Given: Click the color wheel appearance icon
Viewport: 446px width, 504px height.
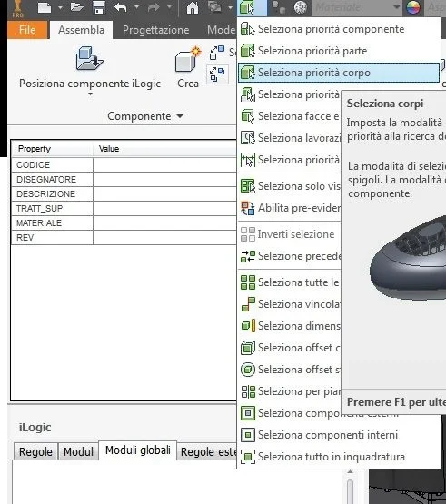Looking at the screenshot, I should 413,7.
